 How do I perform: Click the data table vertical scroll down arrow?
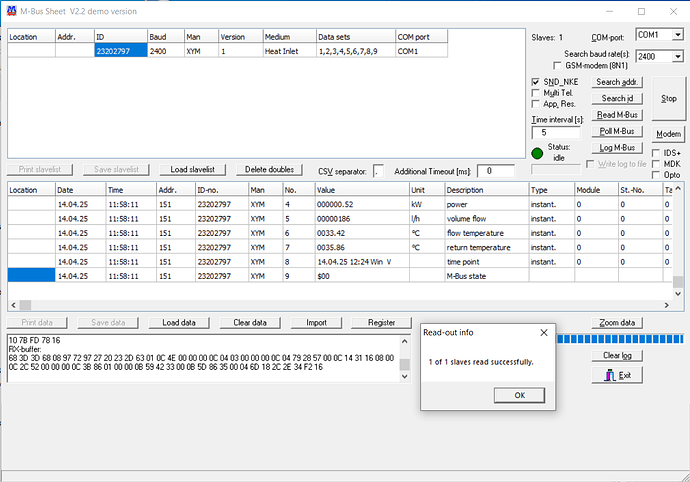click(x=678, y=294)
